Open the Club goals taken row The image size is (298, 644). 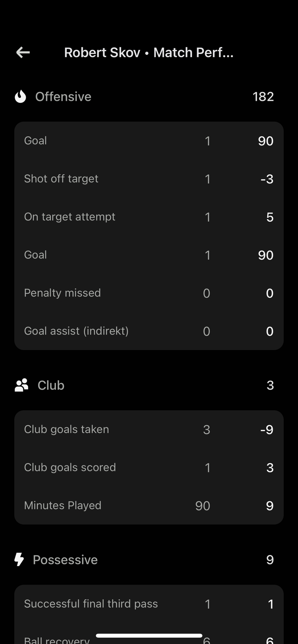coord(149,429)
